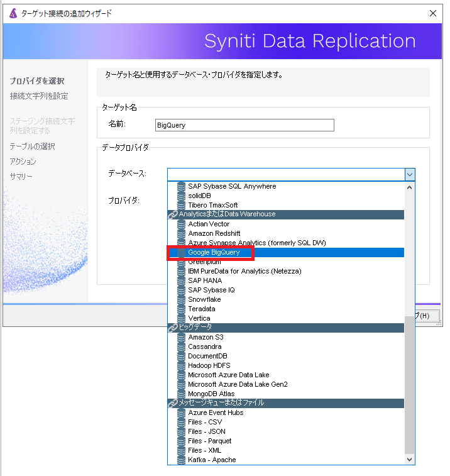Click the Syniti wizard title bar icon
450x476 pixels.
13,13
